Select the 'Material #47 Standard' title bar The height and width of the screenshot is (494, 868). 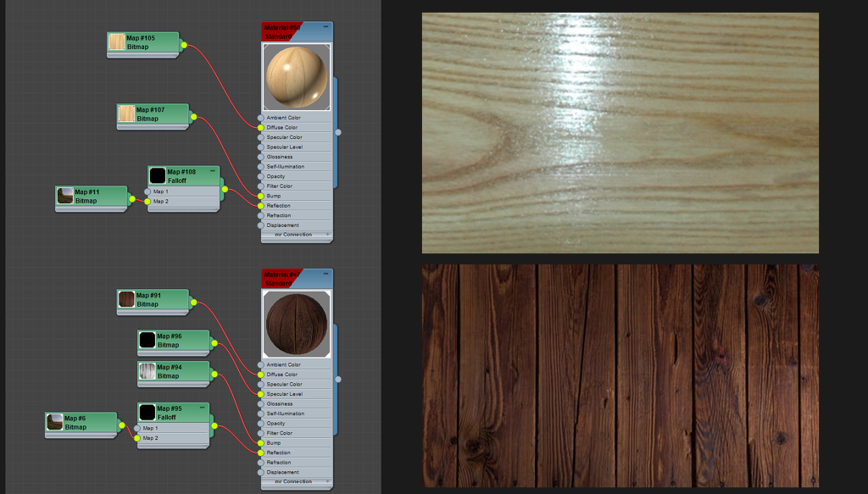coord(297,279)
